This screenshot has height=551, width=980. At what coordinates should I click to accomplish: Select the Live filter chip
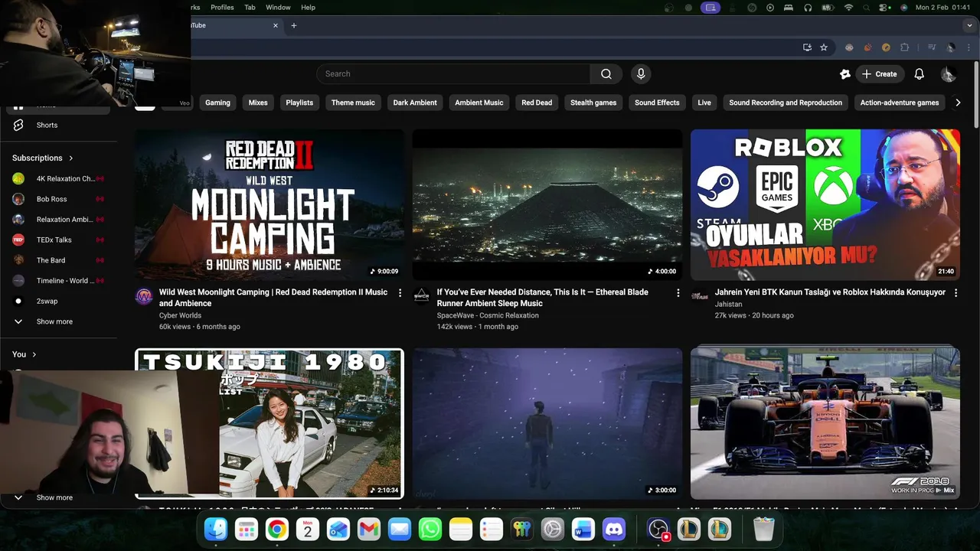pos(704,103)
